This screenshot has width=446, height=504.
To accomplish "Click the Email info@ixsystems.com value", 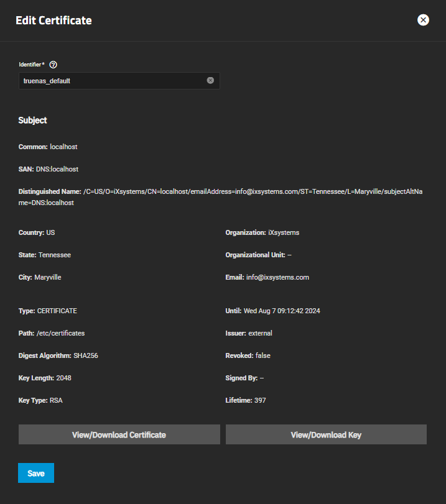I will [x=279, y=277].
